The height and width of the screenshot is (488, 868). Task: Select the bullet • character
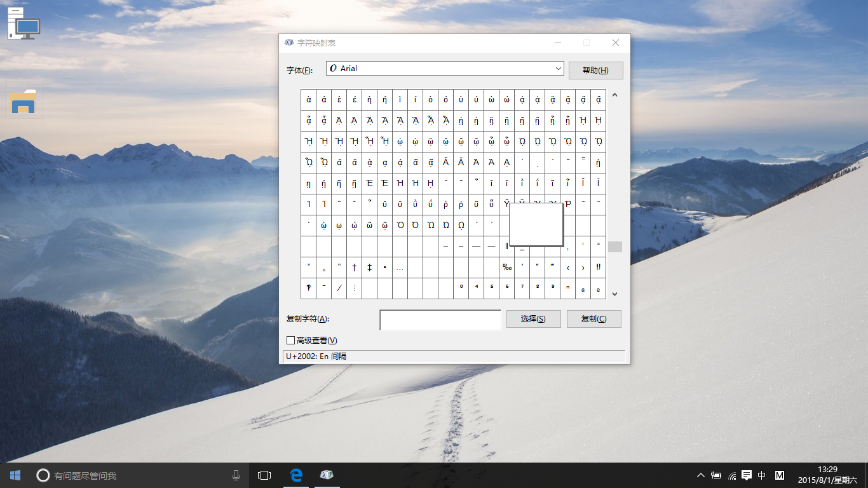[x=385, y=268]
